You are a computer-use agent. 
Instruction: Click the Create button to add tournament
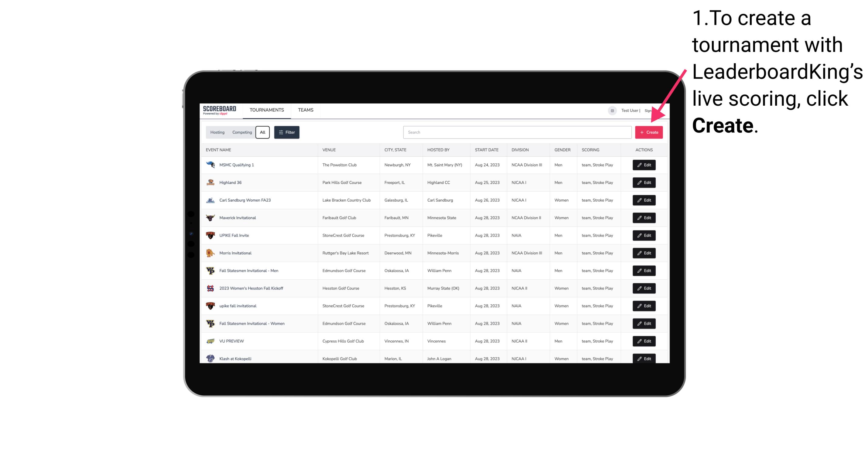(x=649, y=132)
